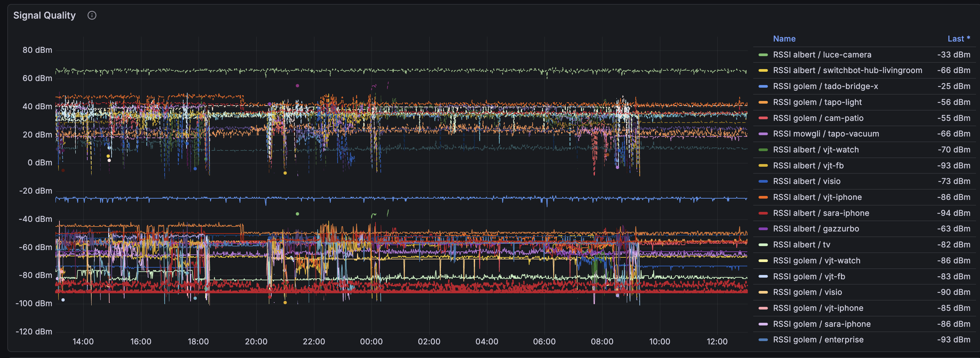Click the yellow color icon for albert / vjt-fb

point(763,165)
